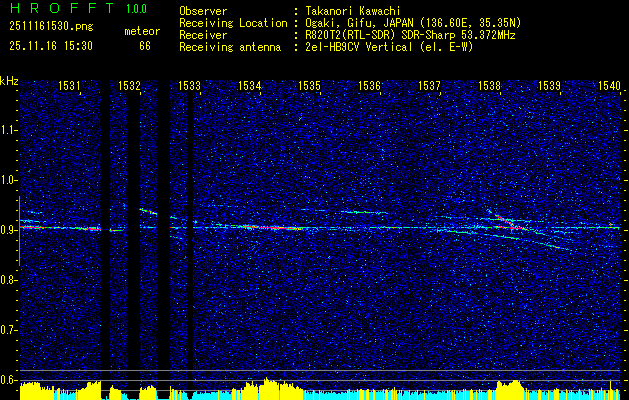Click the 1533 time marker
This screenshot has width=629, height=400.
click(189, 85)
